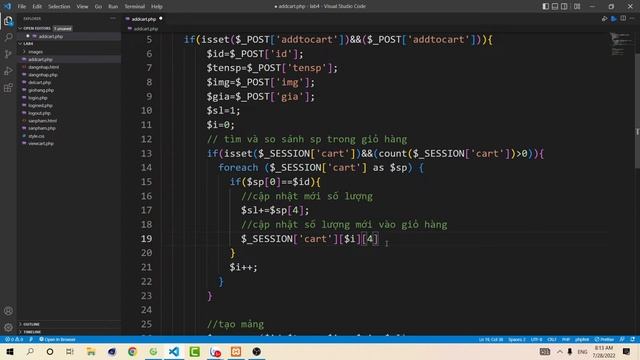640x360 pixels.
Task: Click the editor Run play button
Action: (613, 19)
